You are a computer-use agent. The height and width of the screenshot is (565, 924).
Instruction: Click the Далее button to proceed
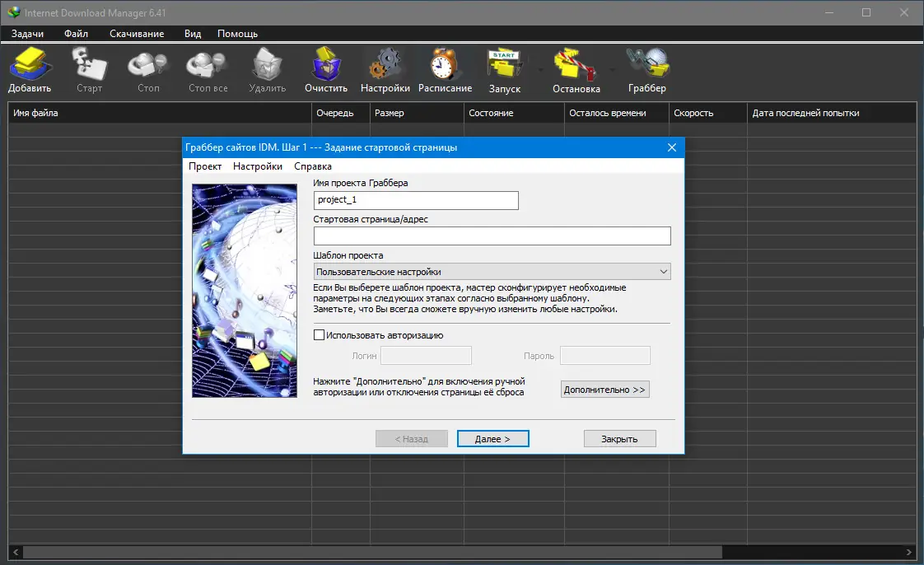coord(492,438)
